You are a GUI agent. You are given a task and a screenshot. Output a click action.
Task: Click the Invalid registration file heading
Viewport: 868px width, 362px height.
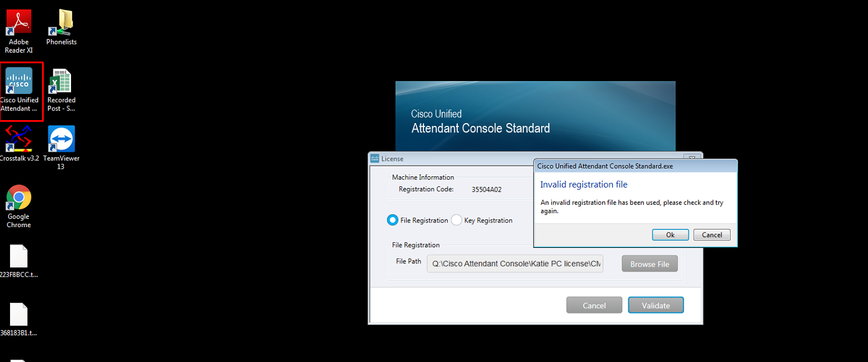click(x=584, y=185)
